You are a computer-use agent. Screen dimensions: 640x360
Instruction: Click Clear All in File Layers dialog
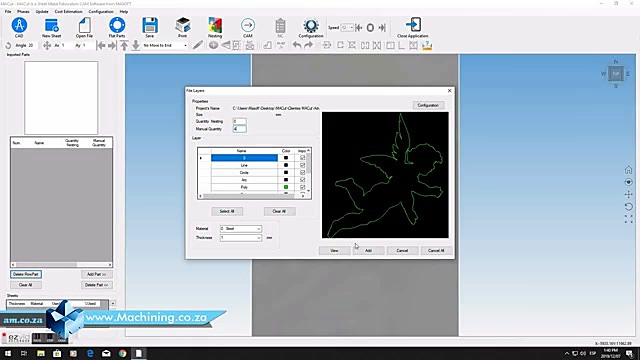pos(279,211)
